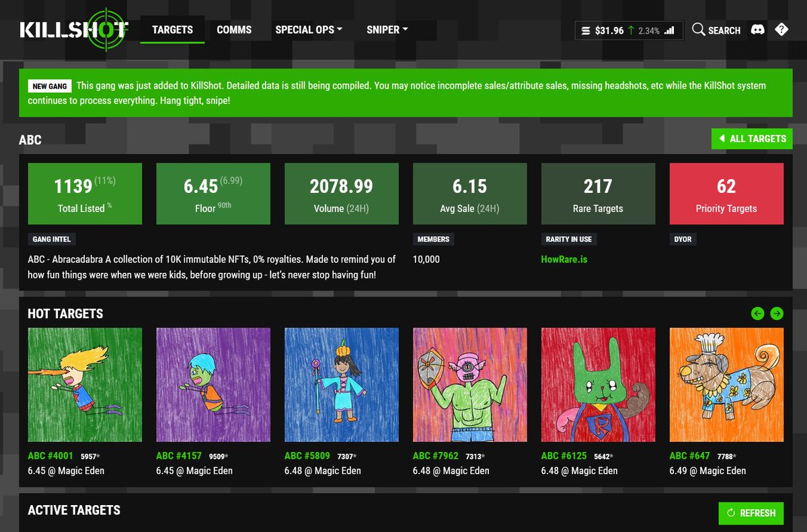Click the RARITY IN USE label
This screenshot has height=532, width=807.
click(570, 239)
